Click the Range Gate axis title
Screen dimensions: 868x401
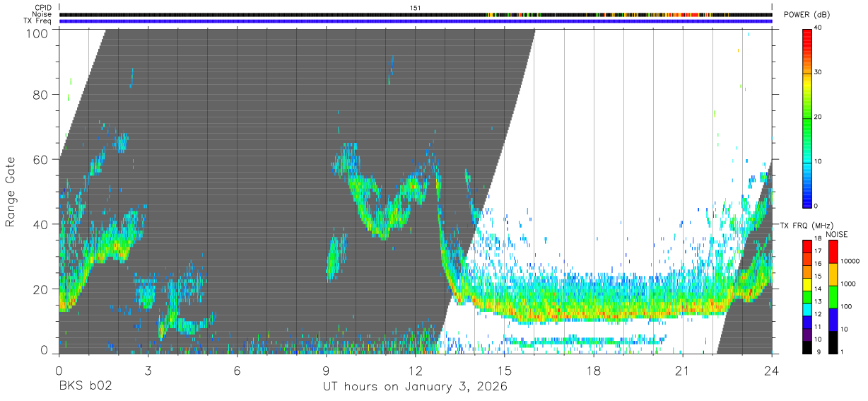(x=11, y=192)
